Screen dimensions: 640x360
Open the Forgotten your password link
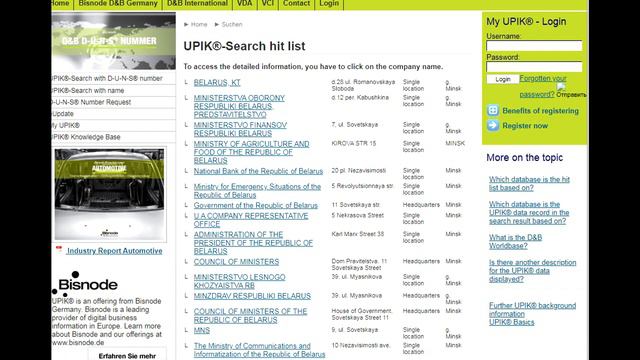pyautogui.click(x=543, y=86)
